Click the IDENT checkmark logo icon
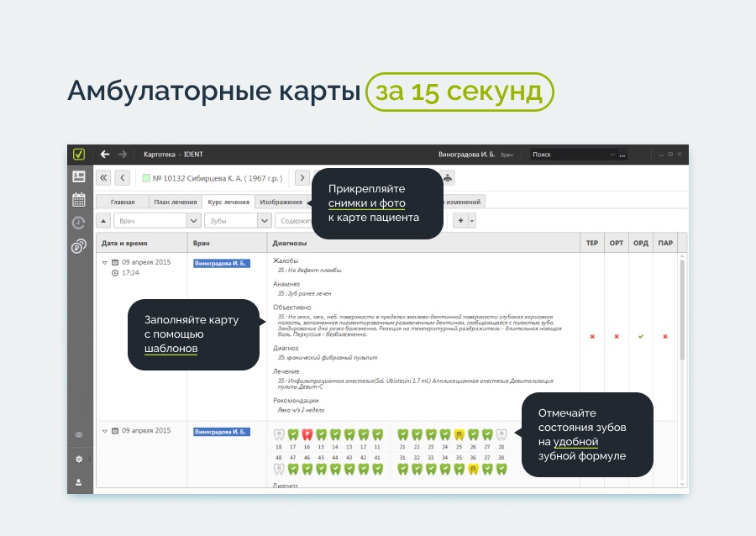This screenshot has width=756, height=536. (x=79, y=155)
